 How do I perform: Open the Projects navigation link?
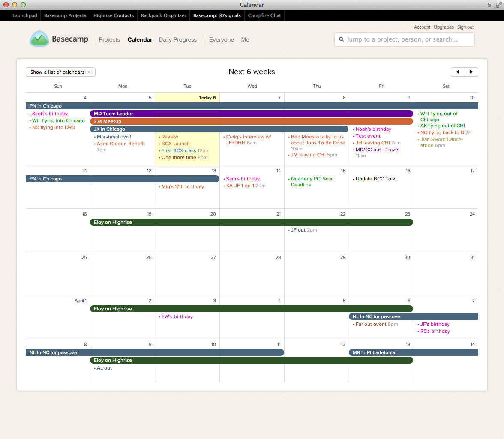tap(109, 39)
